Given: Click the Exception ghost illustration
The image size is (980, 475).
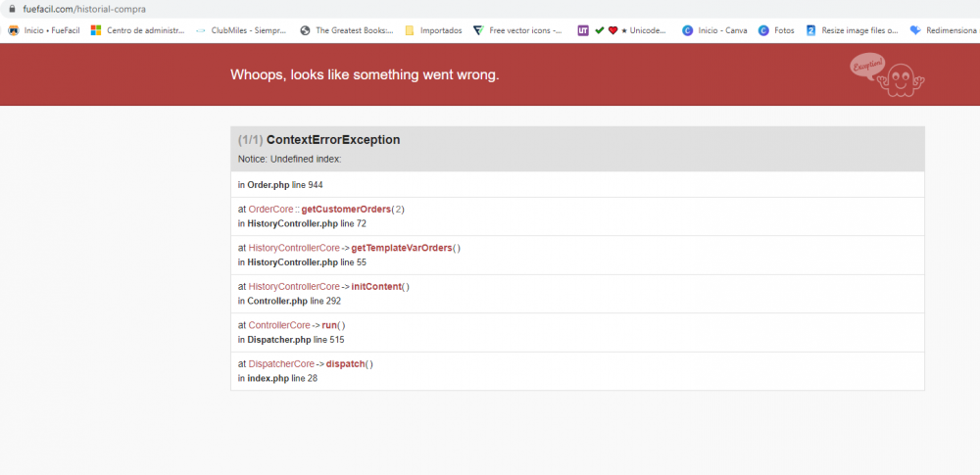Looking at the screenshot, I should point(888,75).
